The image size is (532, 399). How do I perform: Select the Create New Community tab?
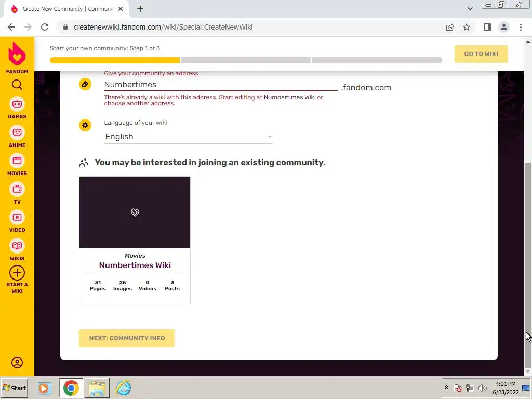pos(66,9)
